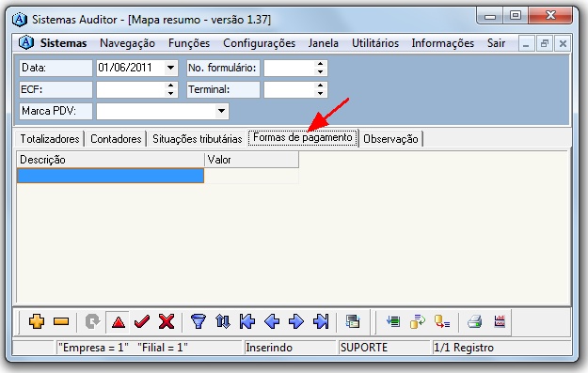This screenshot has height=373, width=588.
Task: Click the yellow database with red arrow icon
Action: (442, 321)
